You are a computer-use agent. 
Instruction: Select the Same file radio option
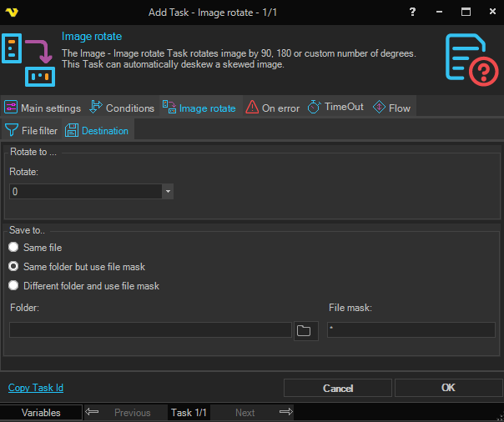(13, 248)
